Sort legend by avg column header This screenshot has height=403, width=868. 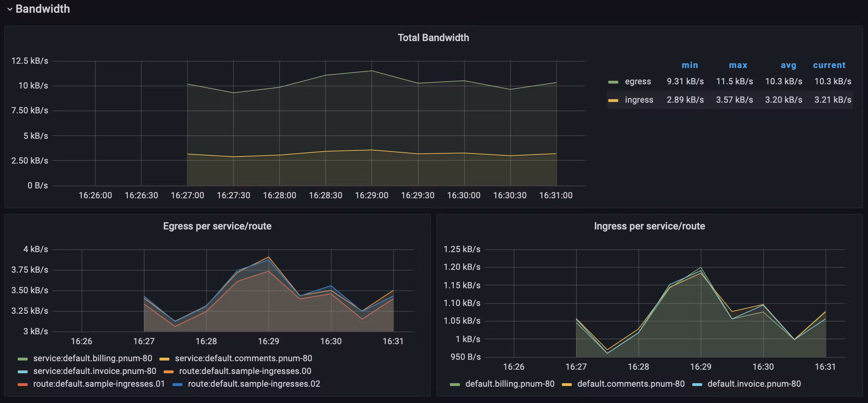(788, 65)
